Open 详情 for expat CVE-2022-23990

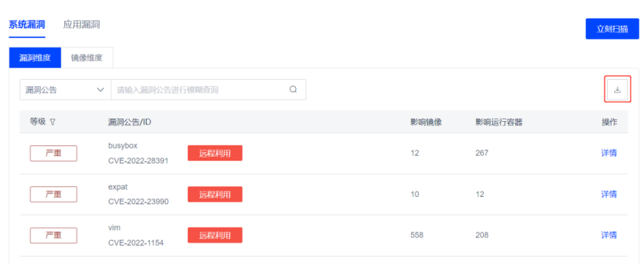(608, 194)
